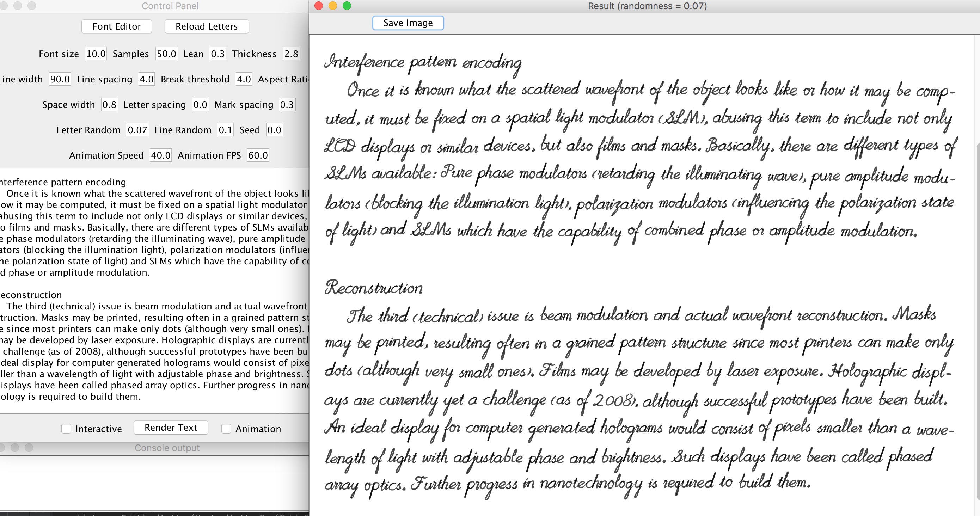Click the Line spacing input field
Viewport: 980px width, 516px height.
(146, 79)
